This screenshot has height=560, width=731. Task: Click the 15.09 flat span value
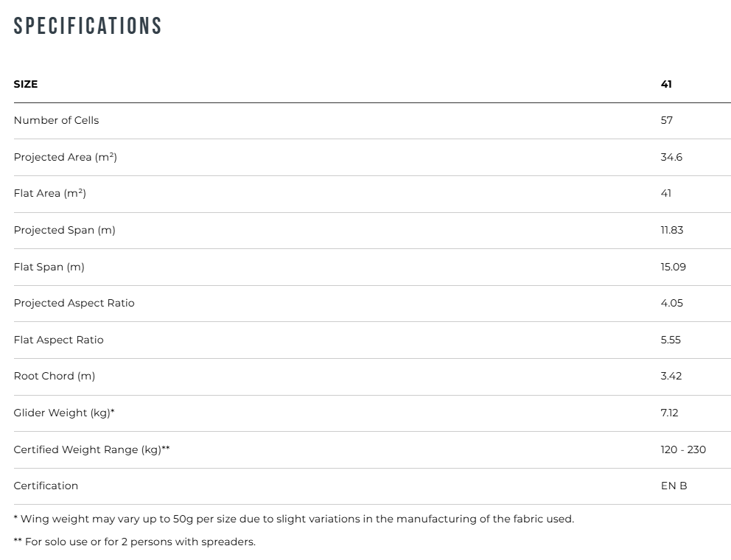pyautogui.click(x=673, y=267)
